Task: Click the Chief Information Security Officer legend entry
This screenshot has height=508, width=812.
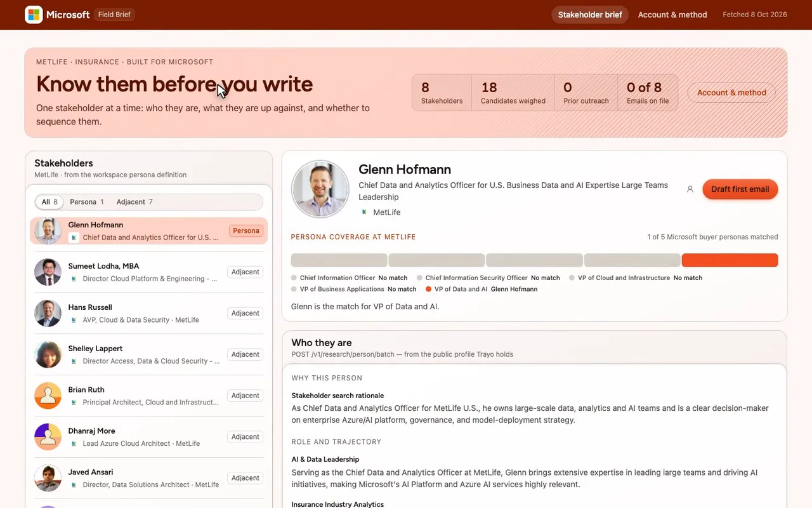Action: tap(488, 277)
